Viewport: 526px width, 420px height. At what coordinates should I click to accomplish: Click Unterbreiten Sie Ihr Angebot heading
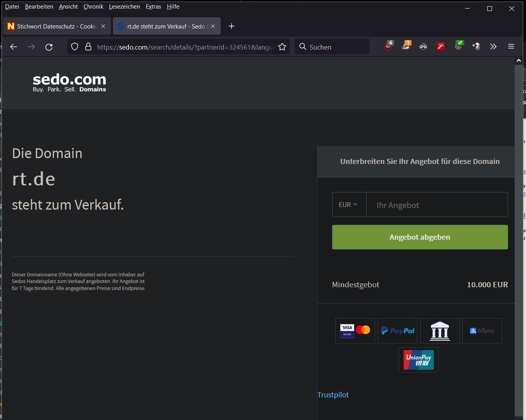420,162
